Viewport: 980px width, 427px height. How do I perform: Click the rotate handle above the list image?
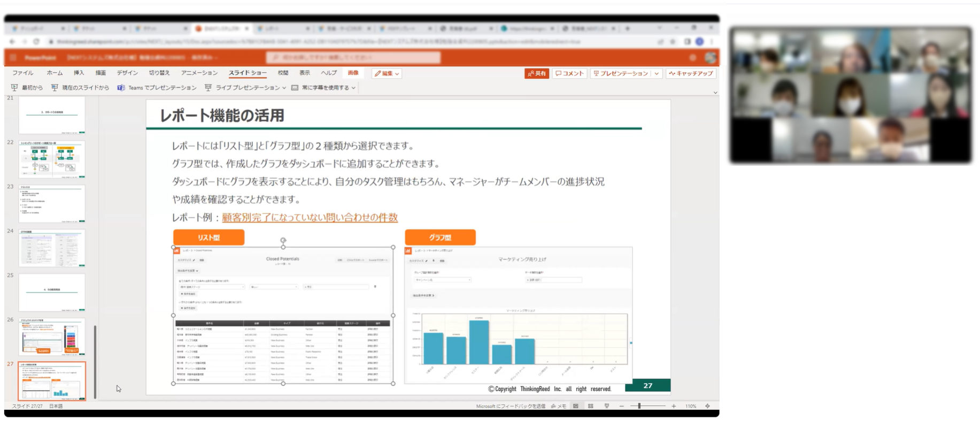[x=283, y=240]
